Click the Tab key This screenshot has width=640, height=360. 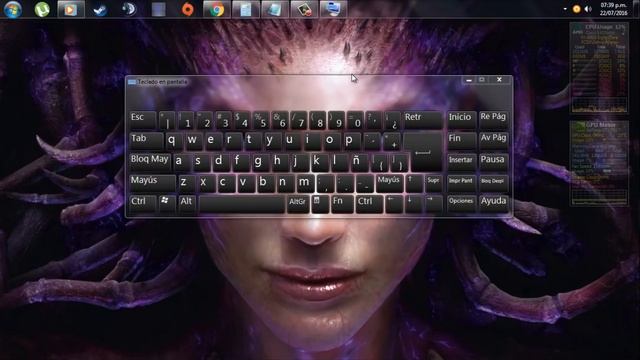tap(147, 140)
